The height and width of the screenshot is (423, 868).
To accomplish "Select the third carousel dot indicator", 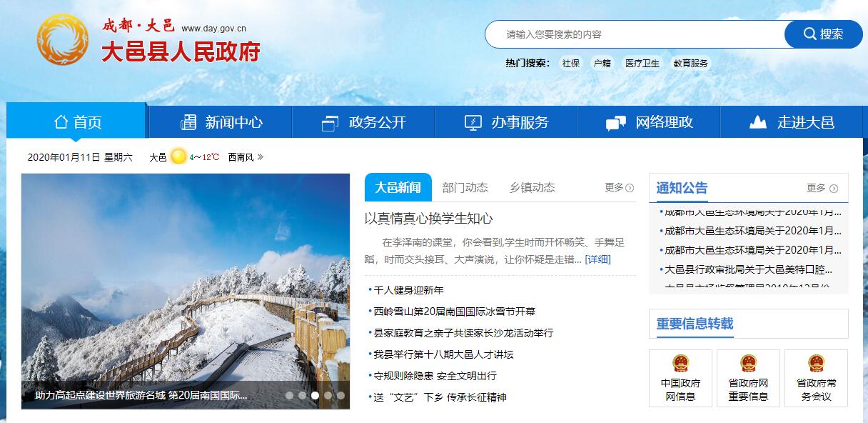I will (x=315, y=395).
